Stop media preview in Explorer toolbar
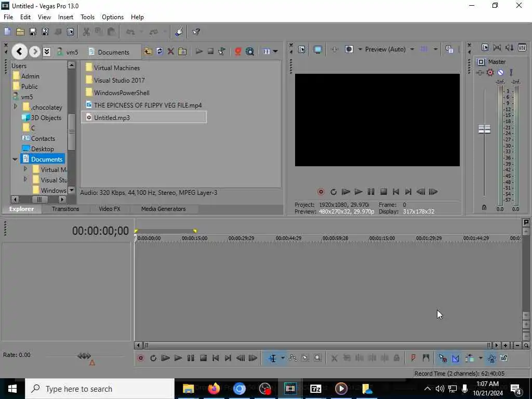 pyautogui.click(x=210, y=51)
